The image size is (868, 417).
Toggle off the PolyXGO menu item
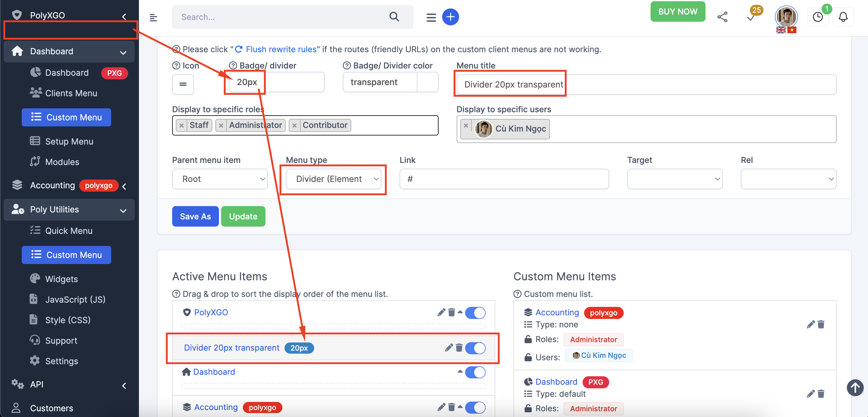475,313
